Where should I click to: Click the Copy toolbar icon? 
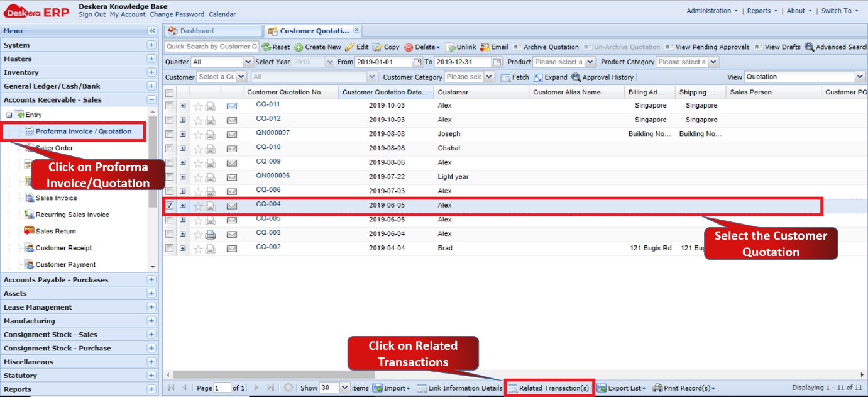[377, 47]
